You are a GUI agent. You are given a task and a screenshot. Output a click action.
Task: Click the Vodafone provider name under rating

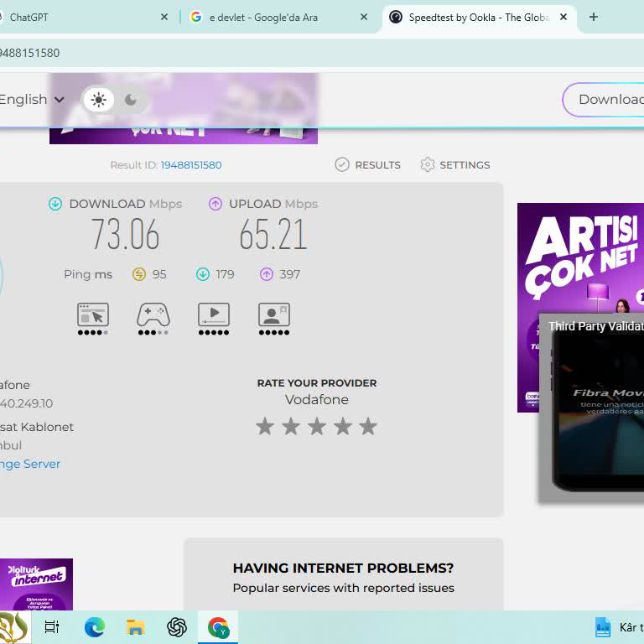(x=317, y=400)
